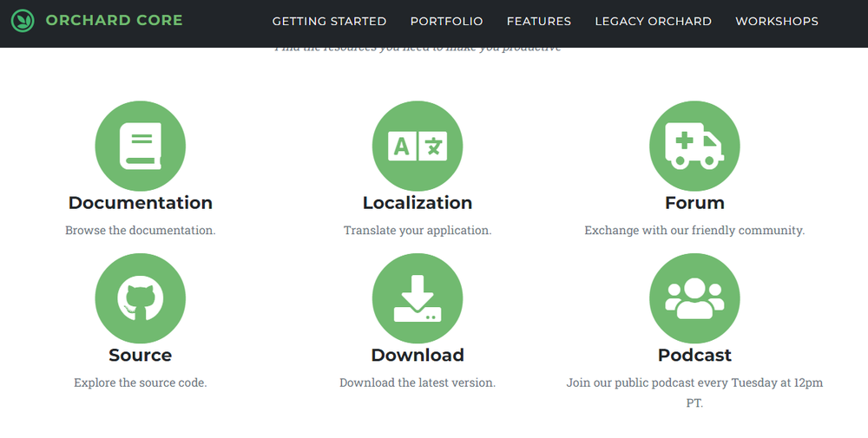Click 'Explore the source code.' text
The width and height of the screenshot is (868, 438).
(140, 382)
